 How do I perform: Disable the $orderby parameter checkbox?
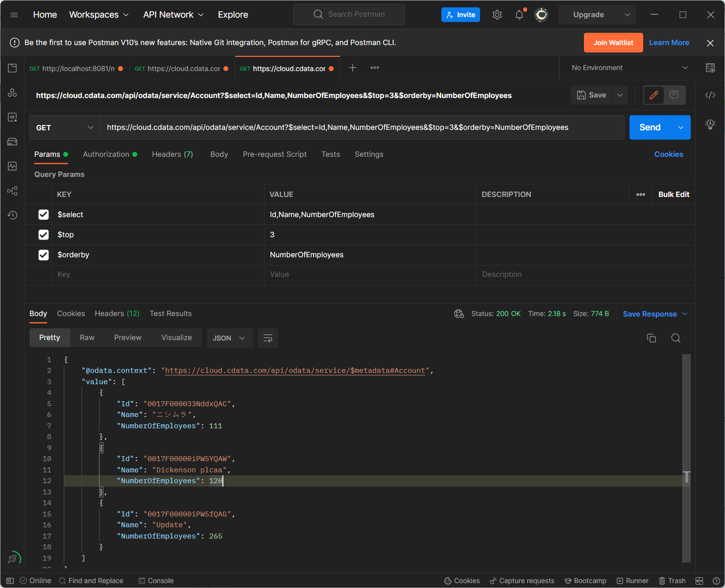coord(44,255)
